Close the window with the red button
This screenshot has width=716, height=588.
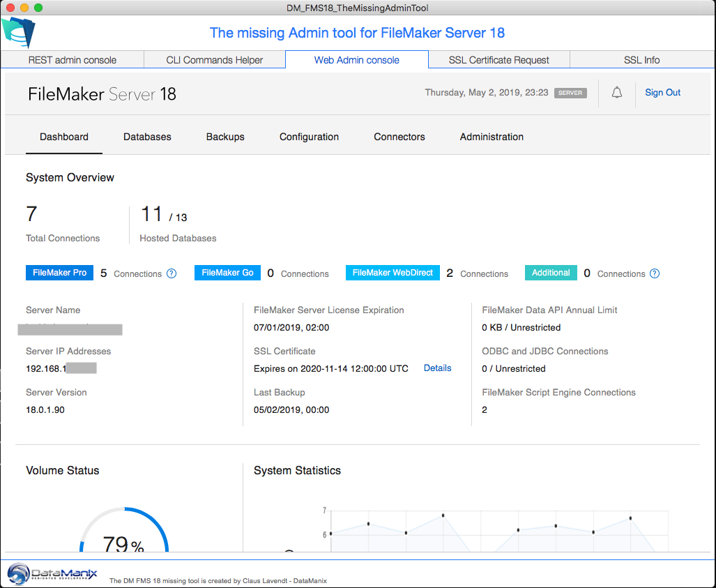(11, 8)
